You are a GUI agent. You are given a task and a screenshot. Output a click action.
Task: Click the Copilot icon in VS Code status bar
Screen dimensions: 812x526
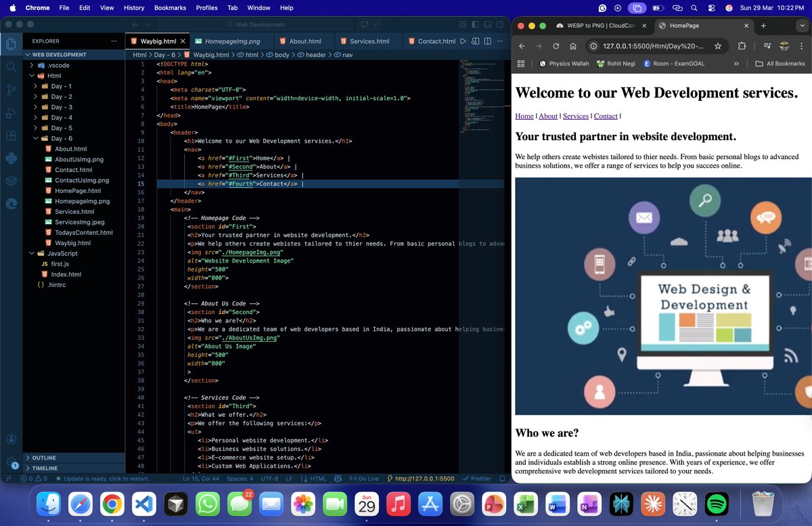339,479
